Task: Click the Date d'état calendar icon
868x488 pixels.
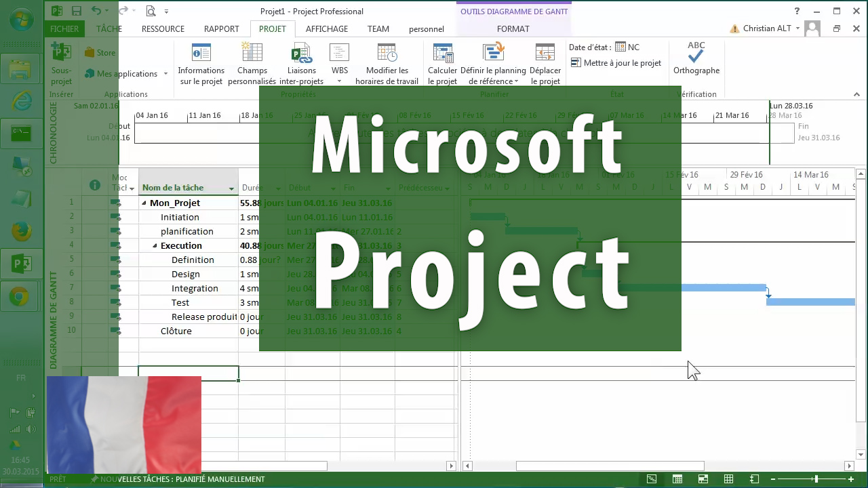Action: coord(620,47)
